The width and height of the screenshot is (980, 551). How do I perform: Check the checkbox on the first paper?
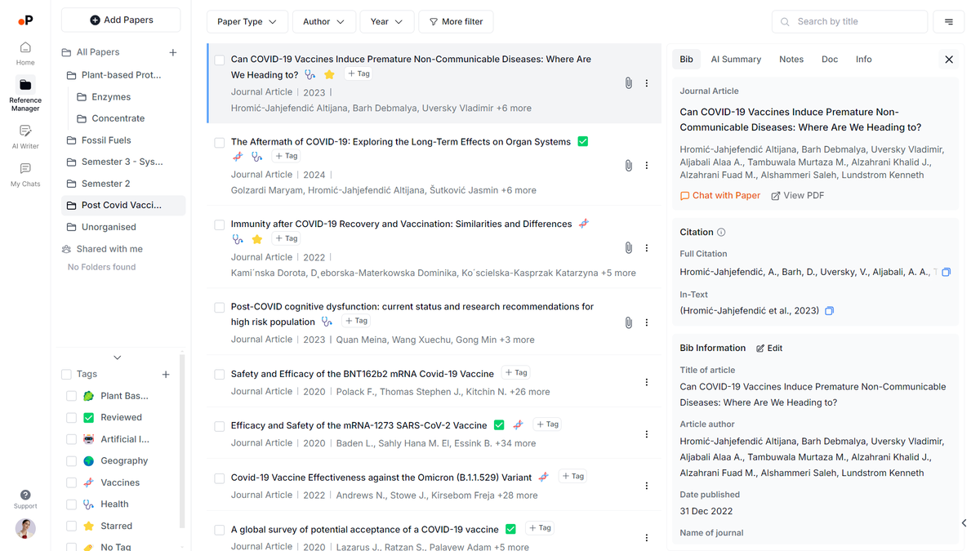point(219,60)
